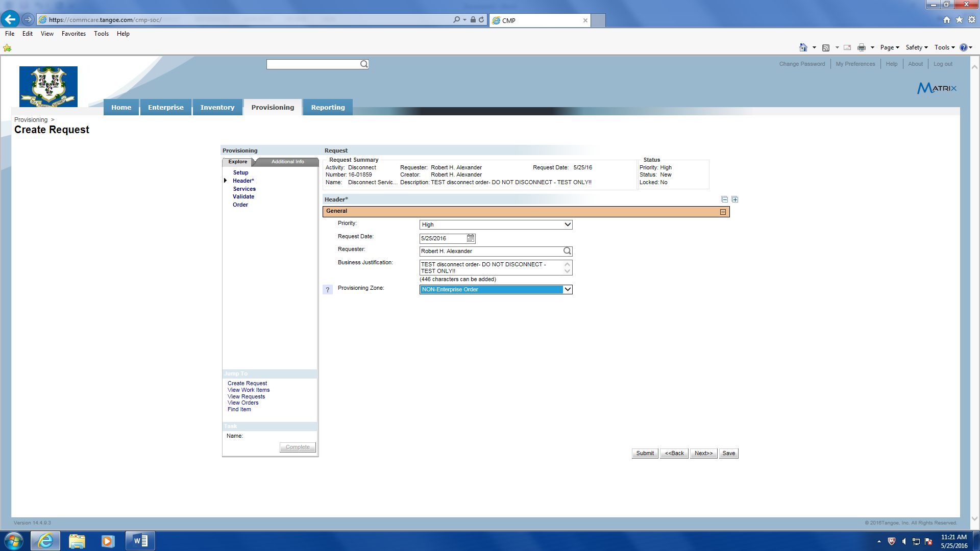Open the Inventory navigation tab

point(217,107)
